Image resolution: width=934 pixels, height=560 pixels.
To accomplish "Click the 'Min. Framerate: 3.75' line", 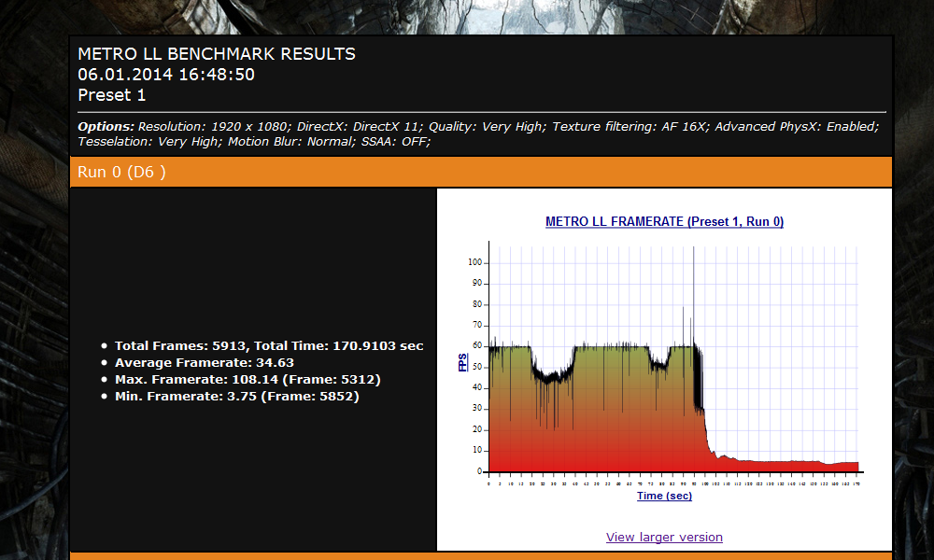I will 237,396.
